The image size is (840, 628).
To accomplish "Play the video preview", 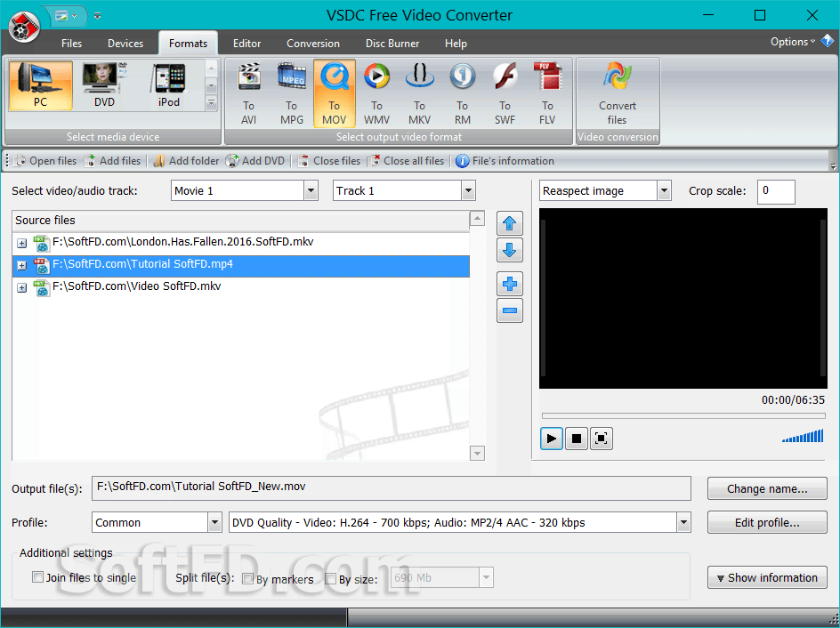I will coord(552,439).
